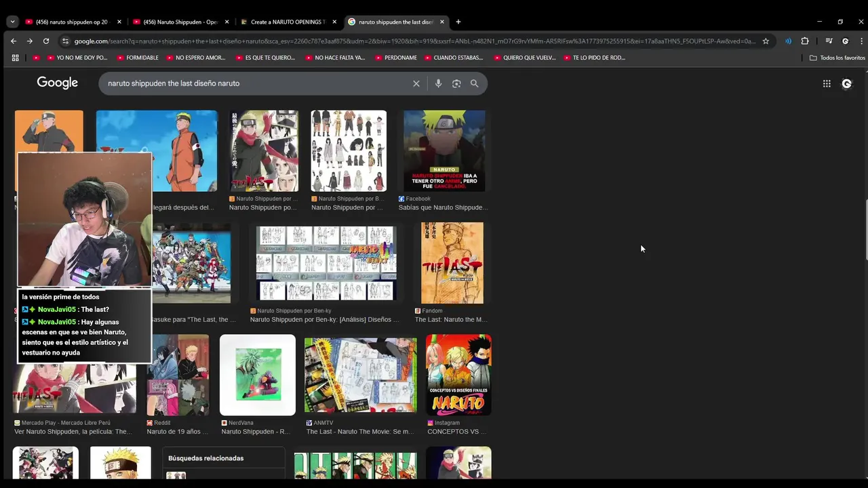
Task: Open 'Todos los favoritos' folder
Action: (x=837, y=58)
